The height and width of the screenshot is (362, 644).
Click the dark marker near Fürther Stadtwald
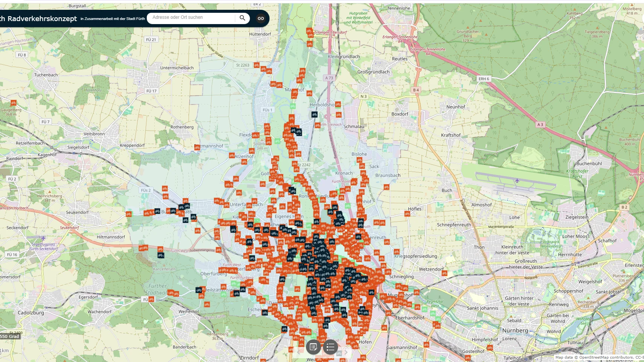pyautogui.click(x=199, y=290)
